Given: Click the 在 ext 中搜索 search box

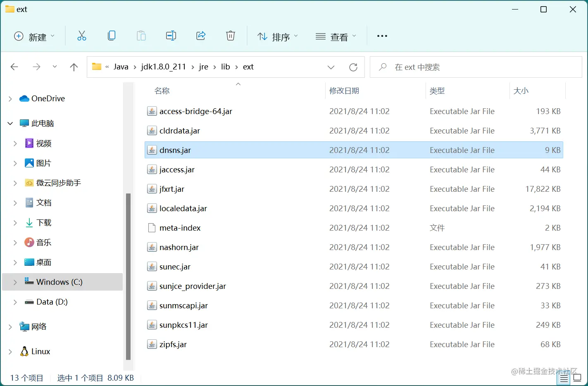Looking at the screenshot, I should [476, 67].
